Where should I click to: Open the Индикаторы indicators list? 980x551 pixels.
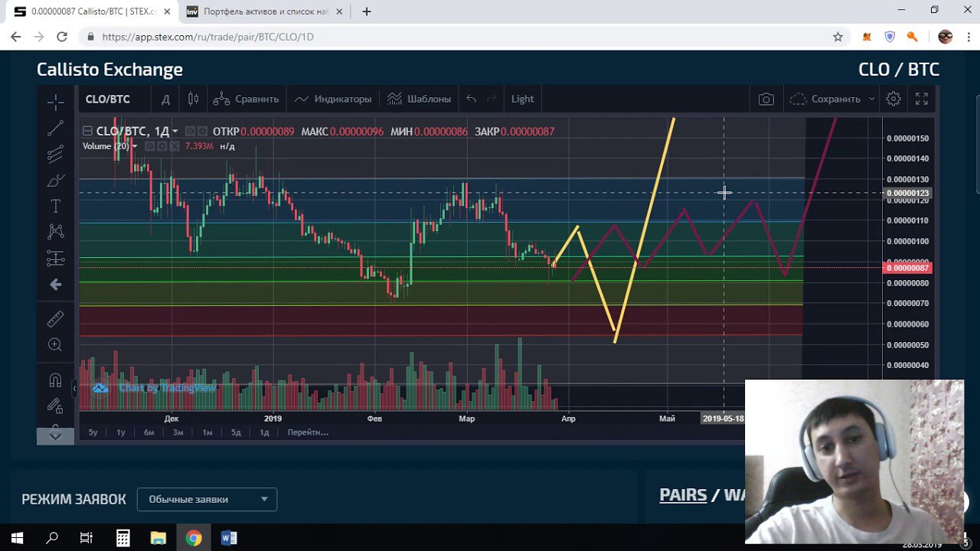point(333,99)
